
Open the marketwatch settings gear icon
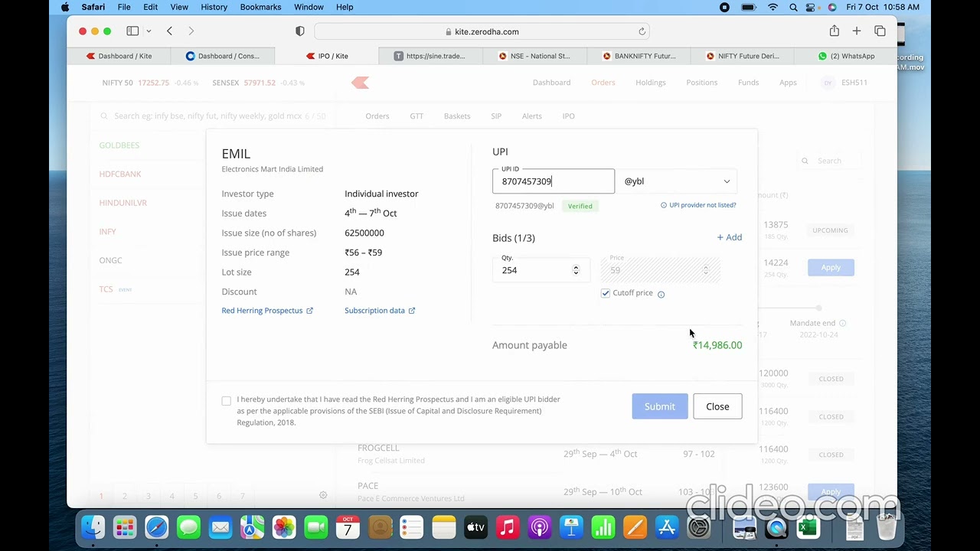pos(323,495)
